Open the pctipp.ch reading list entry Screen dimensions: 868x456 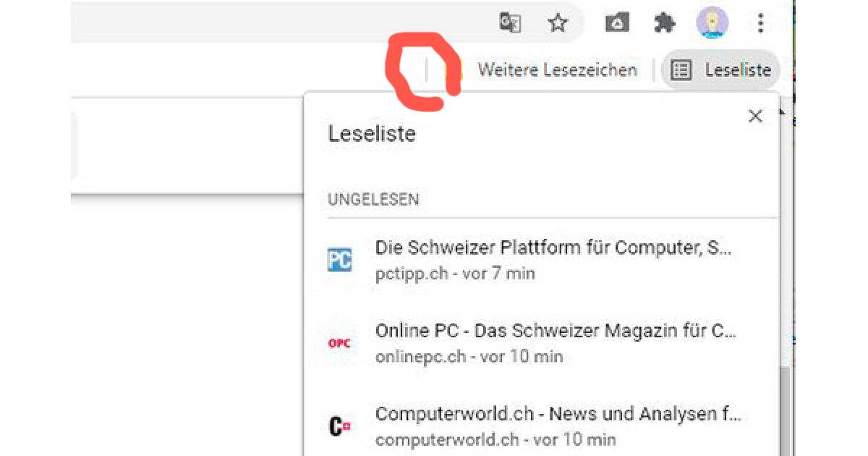point(541,260)
